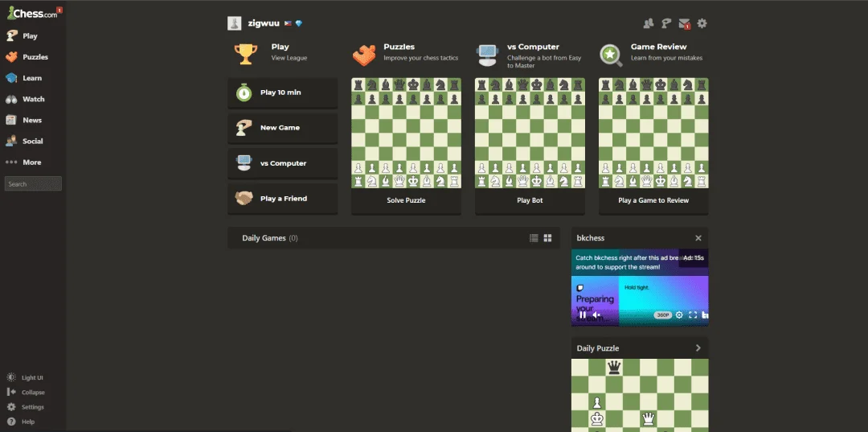Unmute the stream volume icon

[x=596, y=315]
